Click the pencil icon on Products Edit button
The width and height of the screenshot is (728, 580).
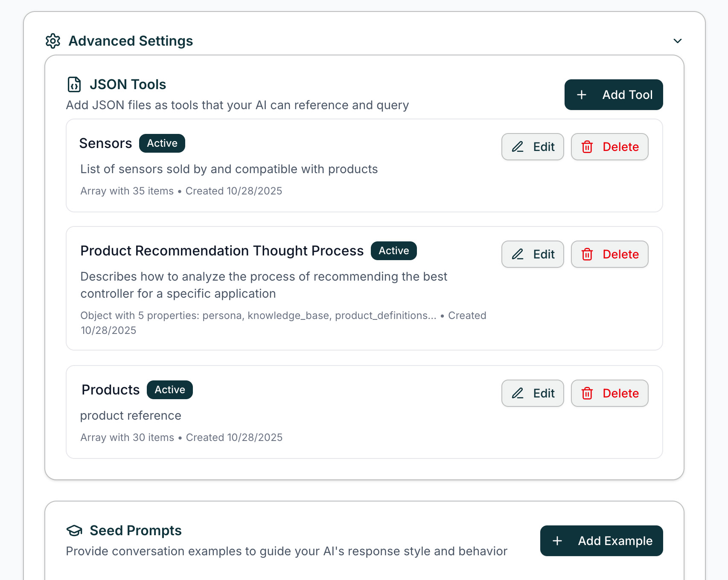tap(518, 393)
